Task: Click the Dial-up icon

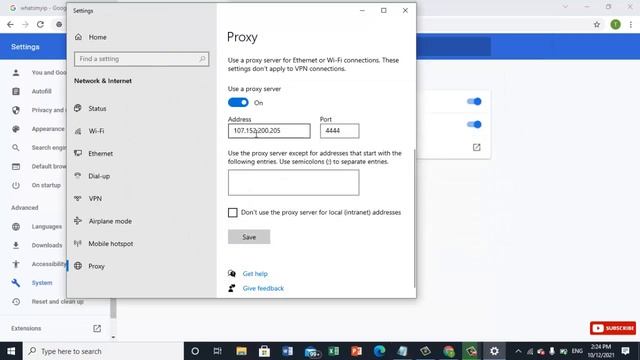Action: (78, 176)
